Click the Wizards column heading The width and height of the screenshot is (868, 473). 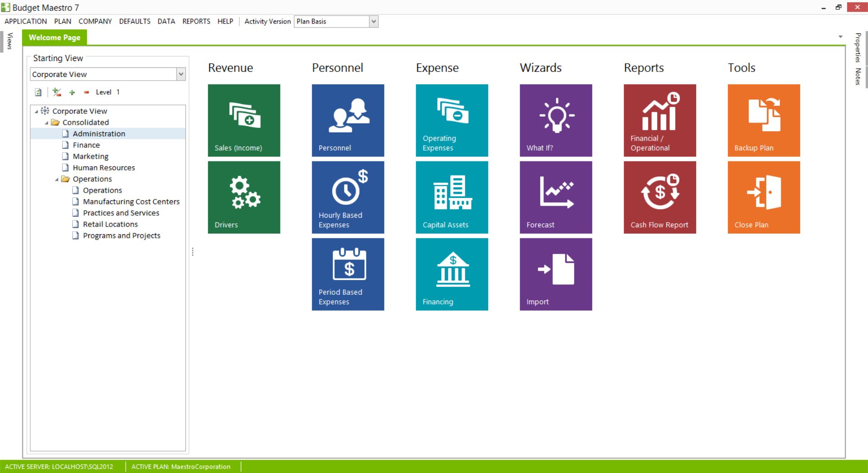(541, 68)
